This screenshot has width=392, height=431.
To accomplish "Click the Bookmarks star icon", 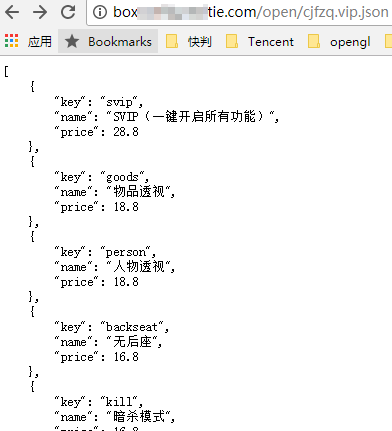I will click(72, 42).
